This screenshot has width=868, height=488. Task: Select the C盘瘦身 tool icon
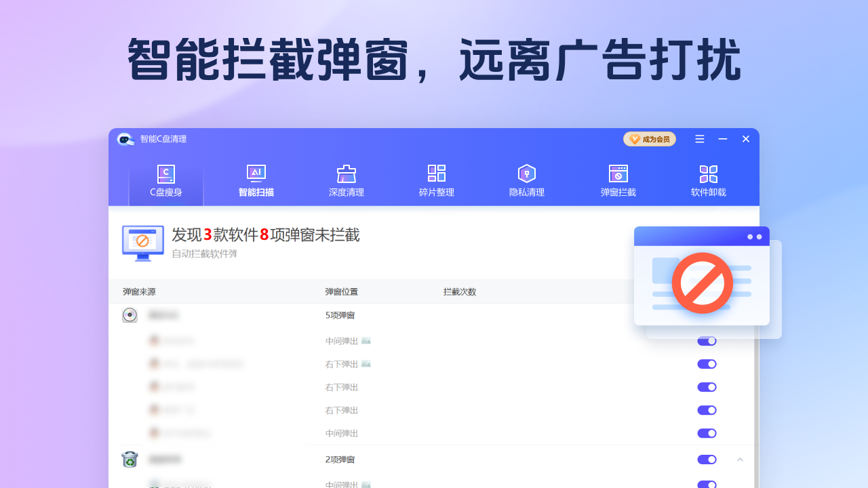pyautogui.click(x=165, y=174)
